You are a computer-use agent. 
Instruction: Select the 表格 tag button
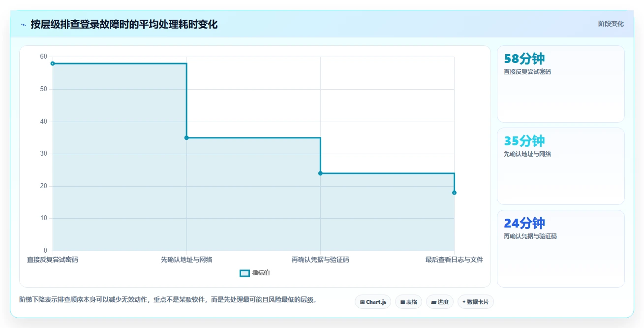(x=408, y=302)
